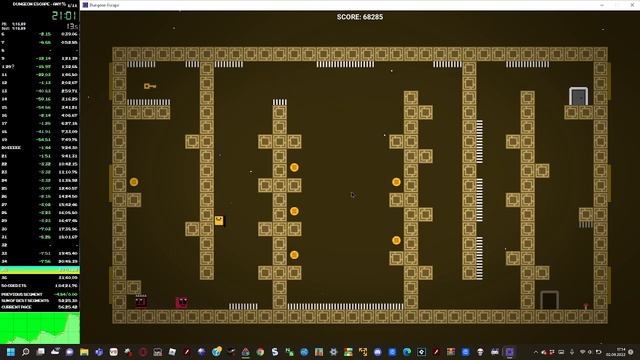
Task: Click the Current Pace row in LiveSplit
Action: pos(40,307)
